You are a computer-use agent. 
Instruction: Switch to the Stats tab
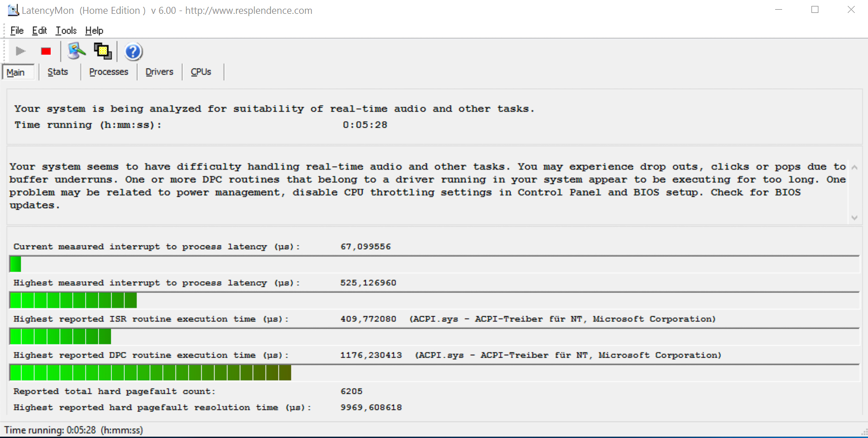click(58, 72)
